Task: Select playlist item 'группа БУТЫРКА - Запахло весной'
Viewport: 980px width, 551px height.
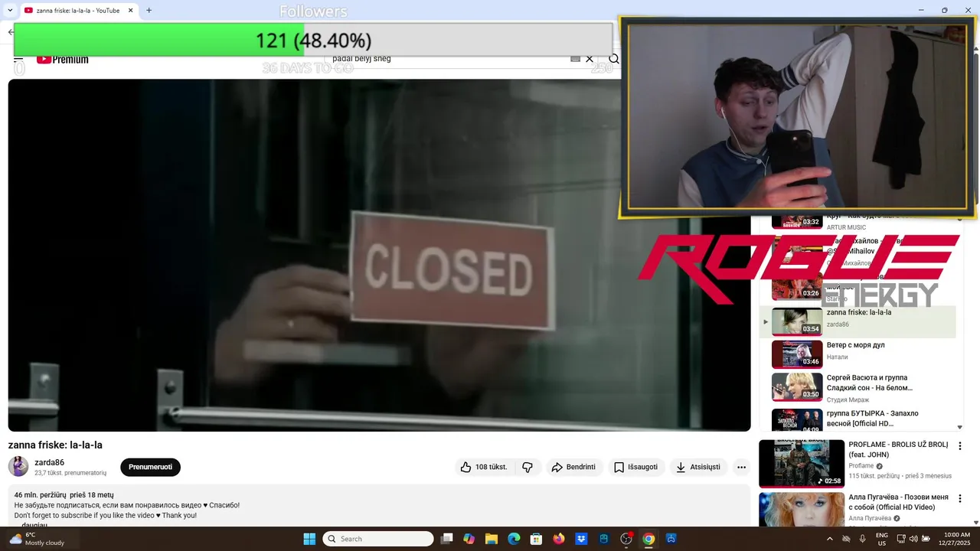Action: coord(857,418)
